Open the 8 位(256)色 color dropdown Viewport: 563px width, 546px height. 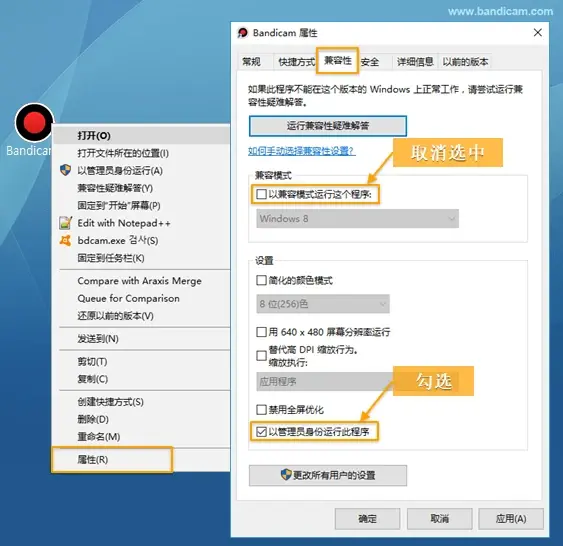point(323,304)
